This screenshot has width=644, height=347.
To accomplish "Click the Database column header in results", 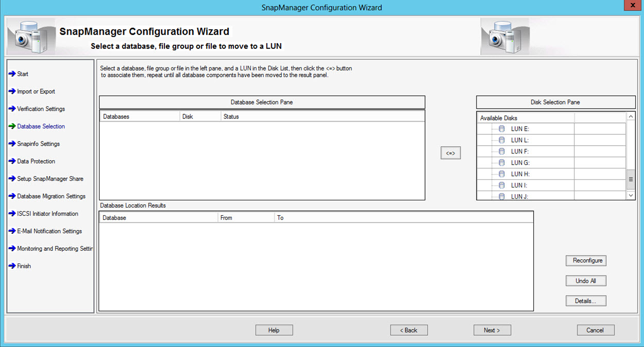I will pyautogui.click(x=158, y=218).
